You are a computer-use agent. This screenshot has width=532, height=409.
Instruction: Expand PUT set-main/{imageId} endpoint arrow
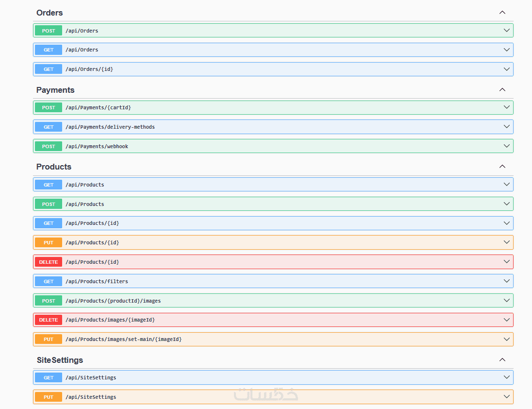[x=507, y=339]
